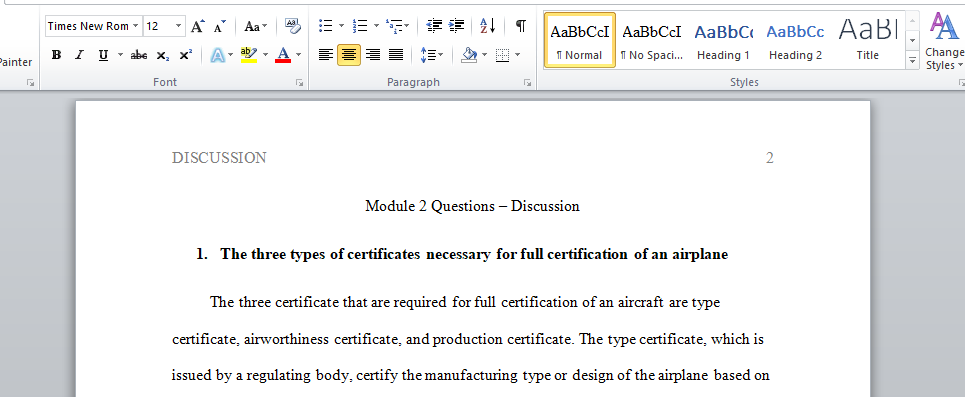Open Multilevel List dropdown arrow
Image resolution: width=965 pixels, height=397 pixels.
tap(407, 26)
